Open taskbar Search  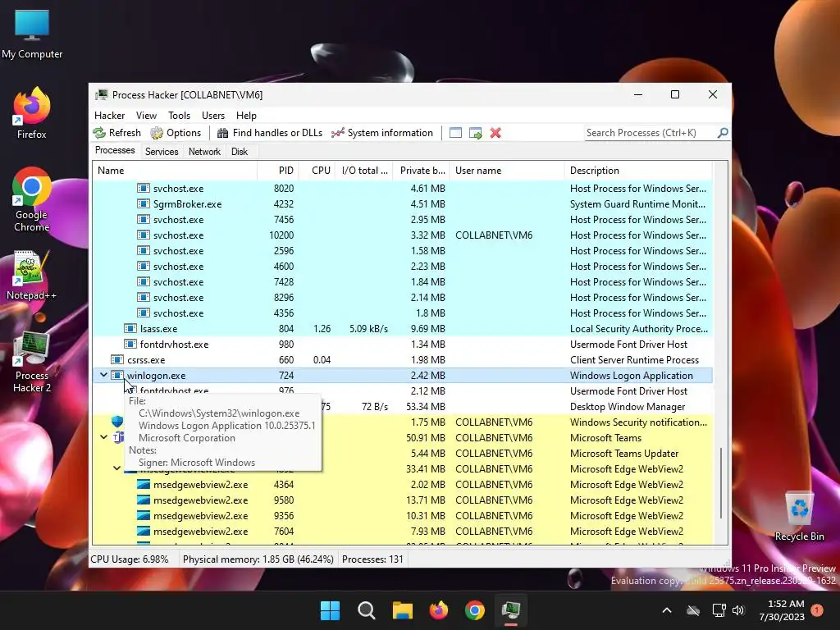(x=367, y=610)
